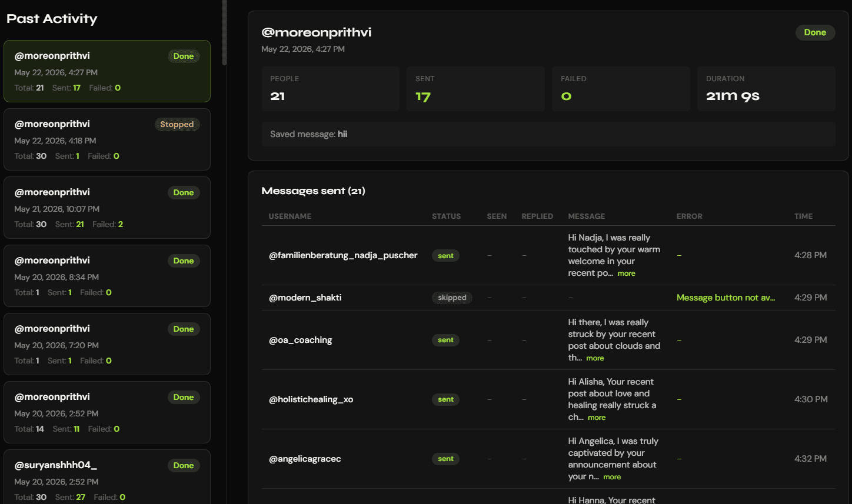Click the TIME column header
This screenshot has height=504, width=852.
(803, 216)
